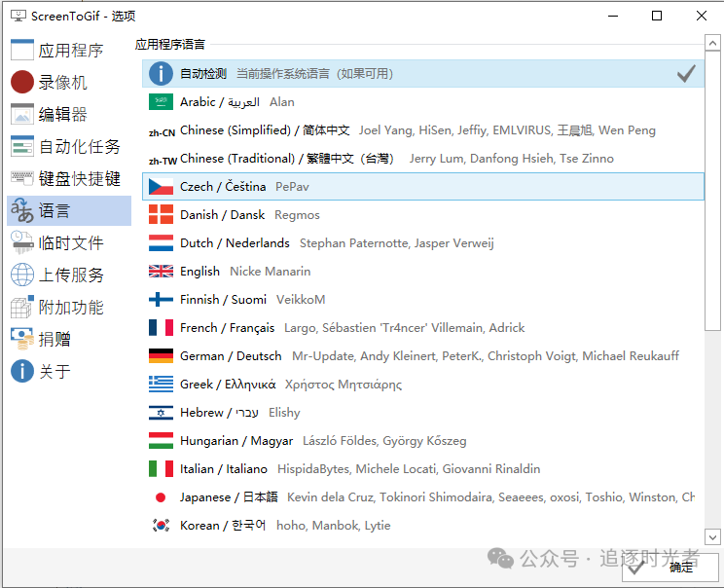
Task: Click translator name "Nicke Manarin"
Action: pyautogui.click(x=271, y=272)
